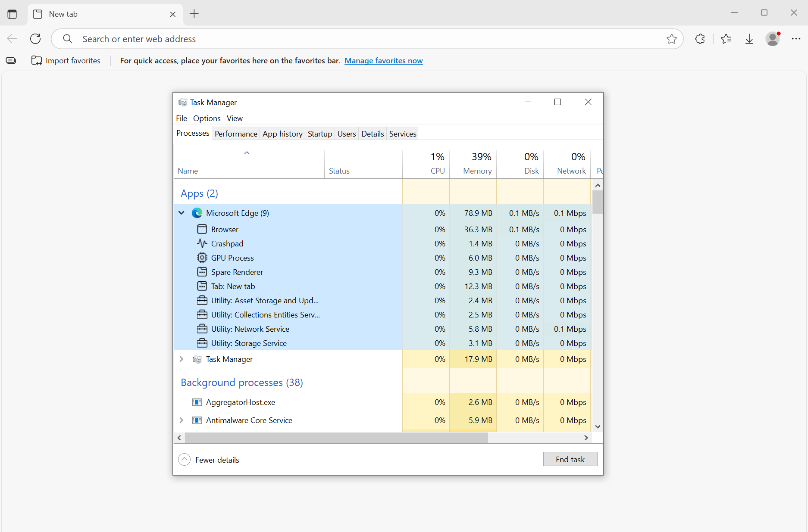Click the Search or enter web address field
808x532 pixels.
click(366, 39)
